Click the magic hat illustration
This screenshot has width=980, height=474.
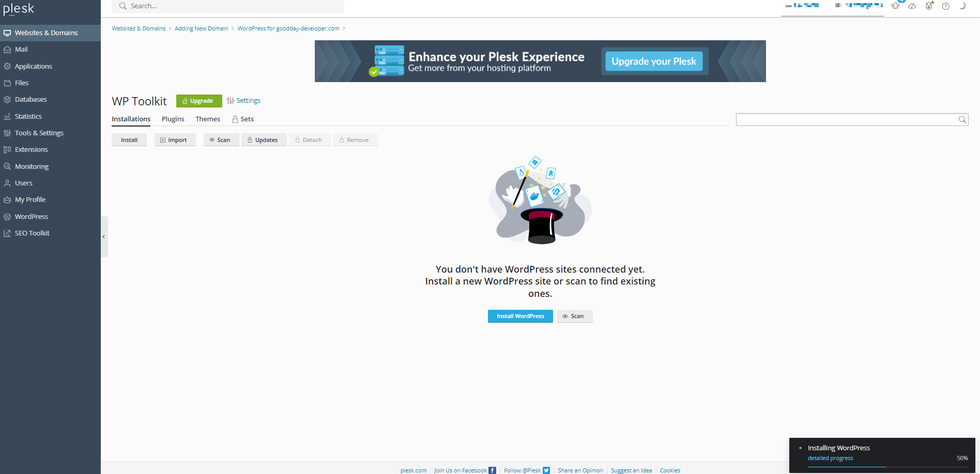coord(540,200)
